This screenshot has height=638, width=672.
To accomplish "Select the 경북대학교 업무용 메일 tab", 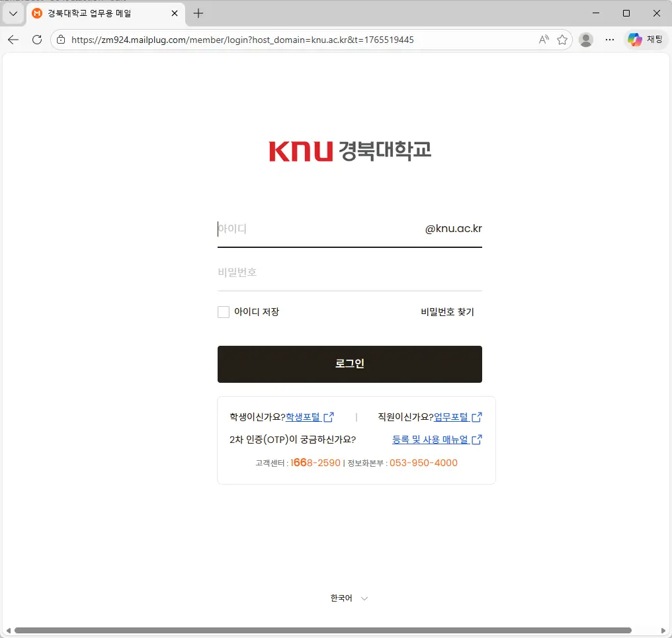I will tap(93, 13).
